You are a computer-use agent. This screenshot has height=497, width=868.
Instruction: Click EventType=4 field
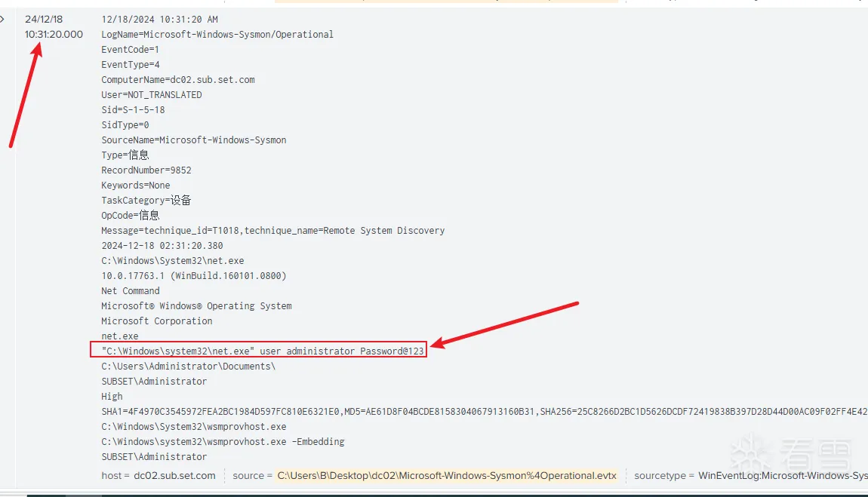[x=130, y=64]
